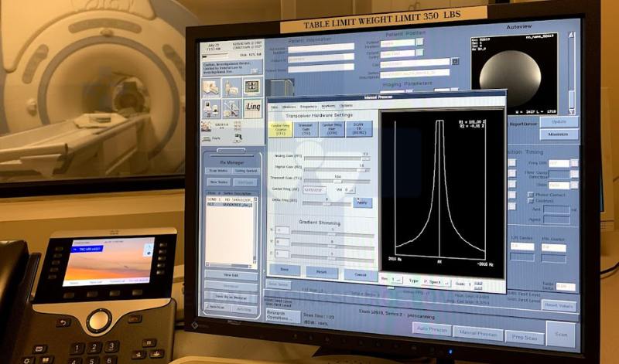Click the Transmit Gain (TG) slider
The height and width of the screenshot is (364, 619).
click(x=337, y=181)
